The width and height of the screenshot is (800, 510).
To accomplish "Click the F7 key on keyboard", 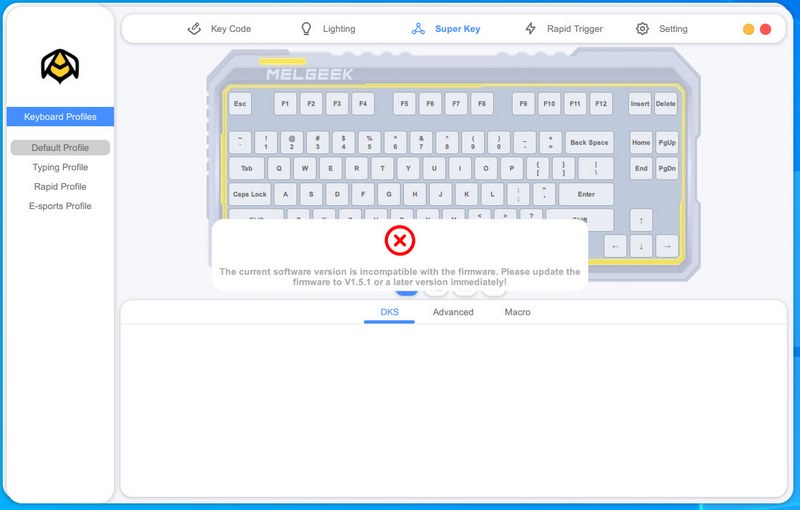I will (456, 104).
